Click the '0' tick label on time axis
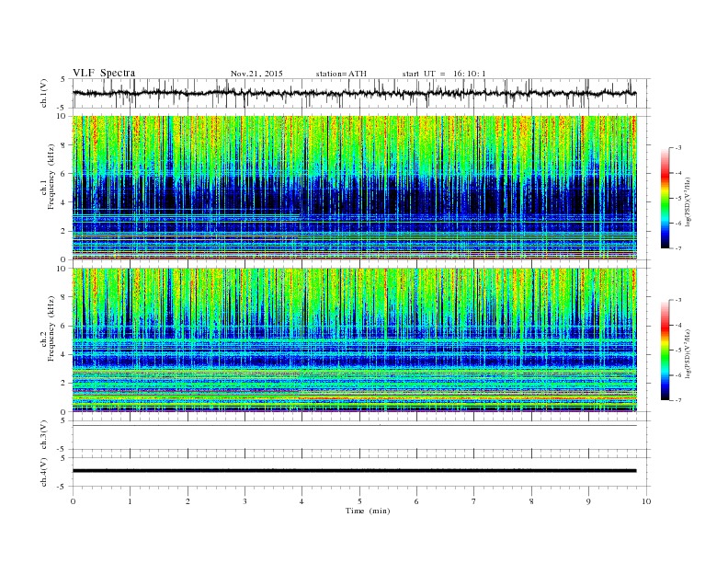Image resolution: width=728 pixels, height=563 pixels. click(x=73, y=501)
